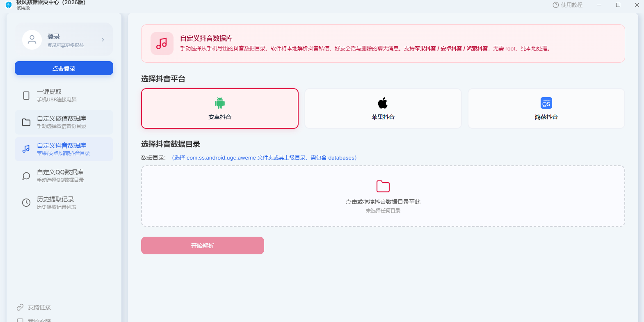Click 未选择任何目录 status text
Image resolution: width=644 pixels, height=322 pixels.
(383, 210)
